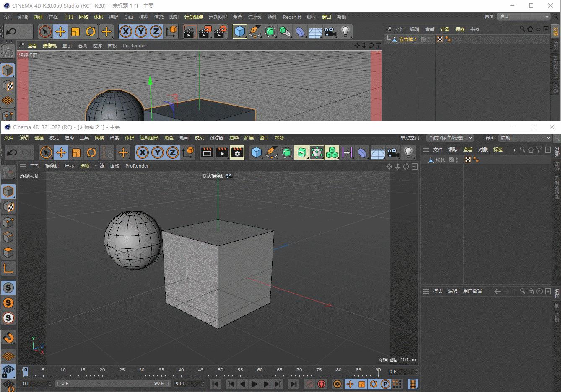
Task: Toggle visibility dots of 球体 object
Action: point(457,160)
